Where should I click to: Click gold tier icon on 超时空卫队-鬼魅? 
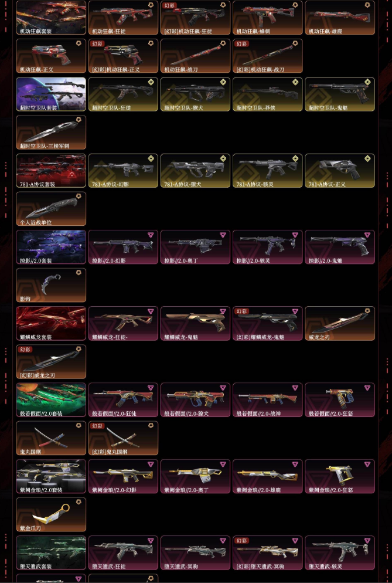367,82
